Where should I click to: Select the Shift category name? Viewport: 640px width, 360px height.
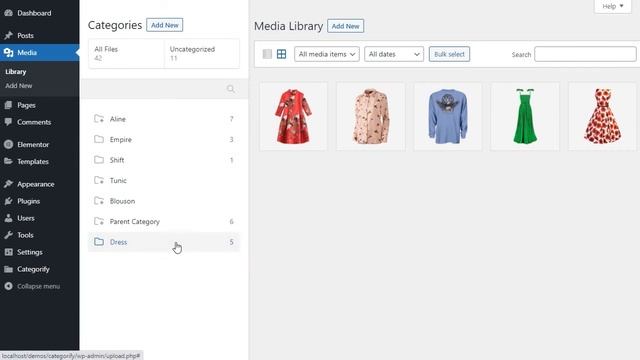[117, 160]
